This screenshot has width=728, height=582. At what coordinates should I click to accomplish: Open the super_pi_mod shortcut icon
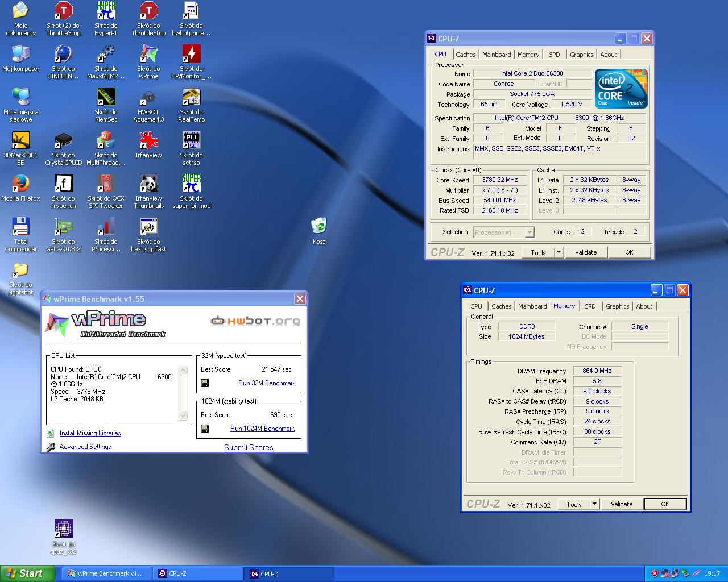191,183
